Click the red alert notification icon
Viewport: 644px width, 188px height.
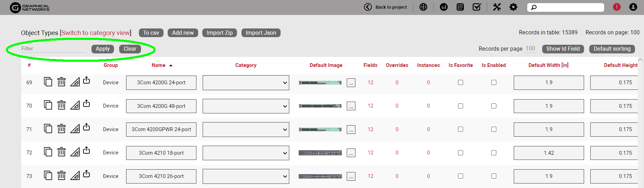click(x=617, y=7)
